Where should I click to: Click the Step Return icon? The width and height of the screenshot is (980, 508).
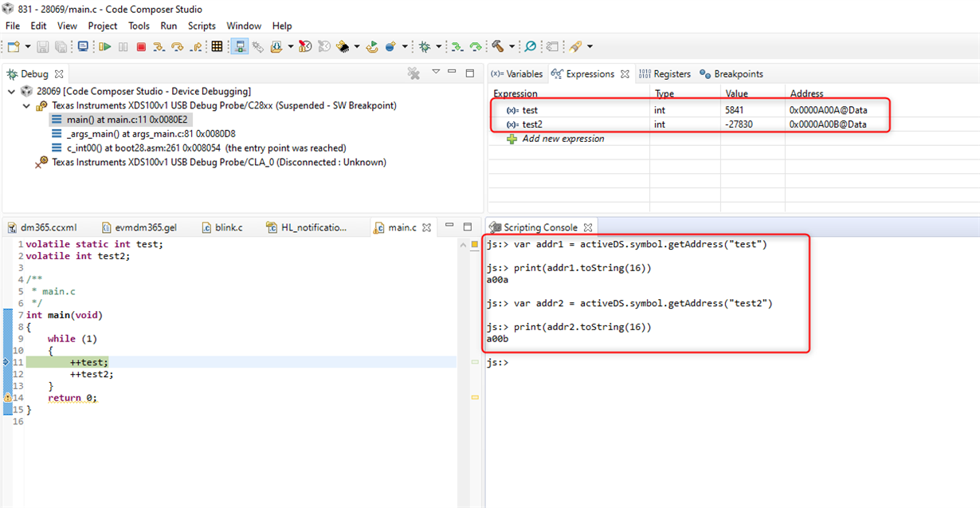(196, 47)
